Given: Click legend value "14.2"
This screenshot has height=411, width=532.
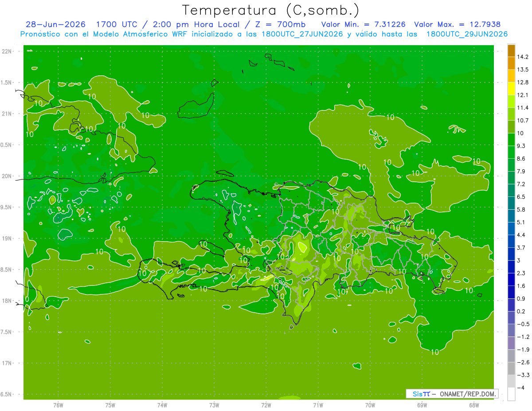Looking at the screenshot, I should click(x=522, y=57).
